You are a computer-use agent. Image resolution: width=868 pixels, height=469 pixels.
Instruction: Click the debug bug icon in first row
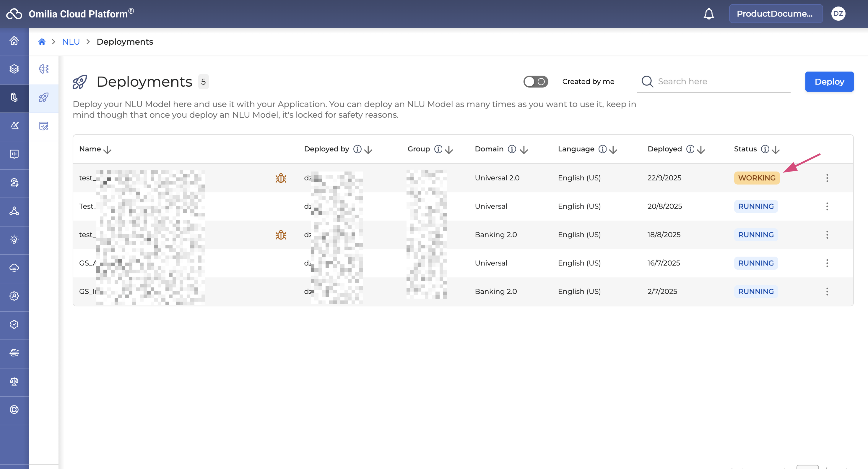[x=281, y=178]
